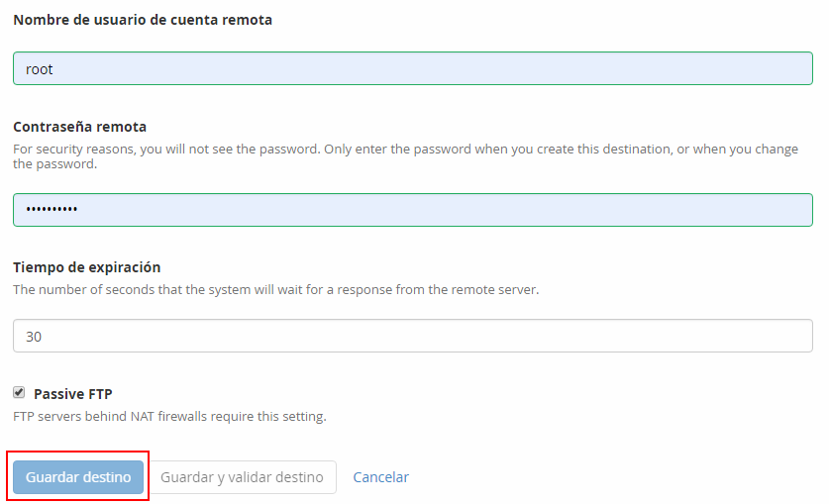This screenshot has height=504, width=829.
Task: Click the Tiempo de expiración heading label
Action: [x=87, y=267]
